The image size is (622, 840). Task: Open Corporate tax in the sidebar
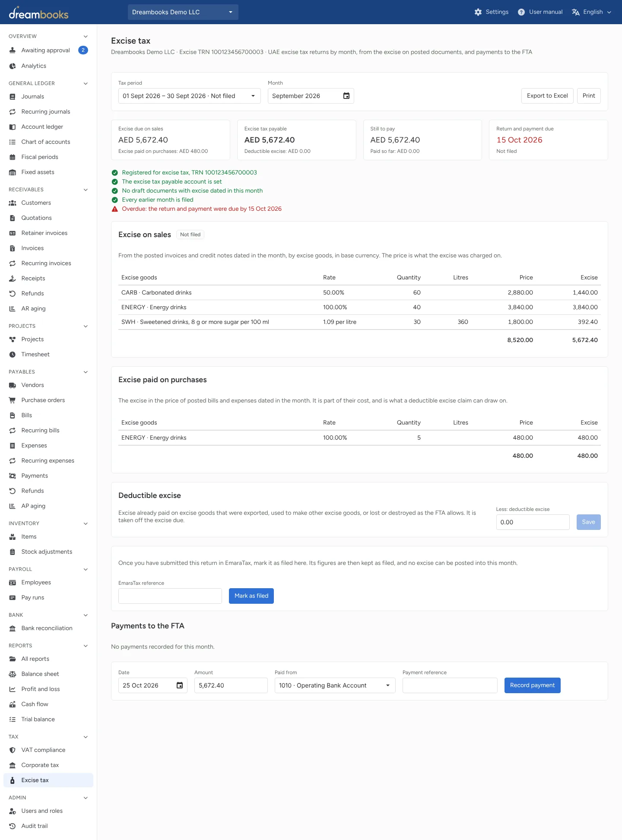pyautogui.click(x=48, y=765)
